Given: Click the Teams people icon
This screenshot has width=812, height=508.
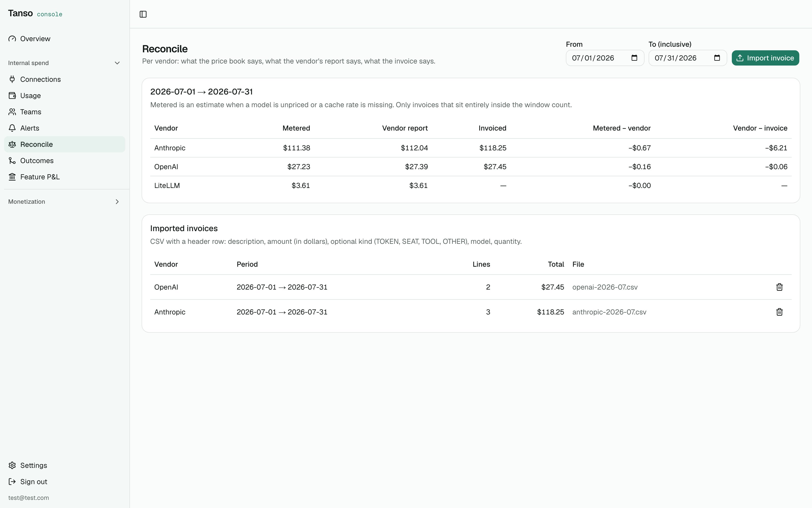Looking at the screenshot, I should [12, 112].
